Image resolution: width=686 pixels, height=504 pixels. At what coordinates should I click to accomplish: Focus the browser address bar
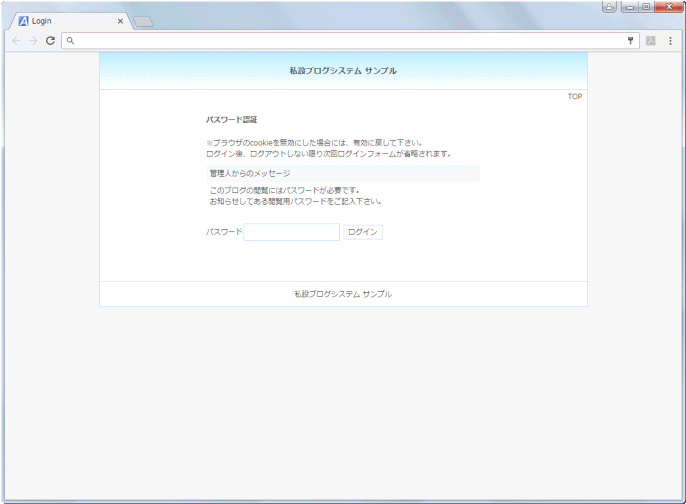pyautogui.click(x=340, y=41)
